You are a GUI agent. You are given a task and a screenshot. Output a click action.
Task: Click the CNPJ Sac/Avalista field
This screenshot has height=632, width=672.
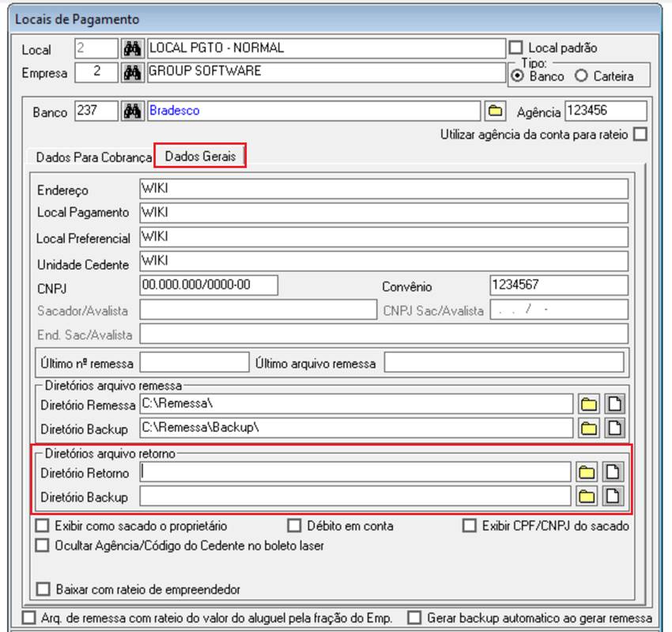(559, 309)
